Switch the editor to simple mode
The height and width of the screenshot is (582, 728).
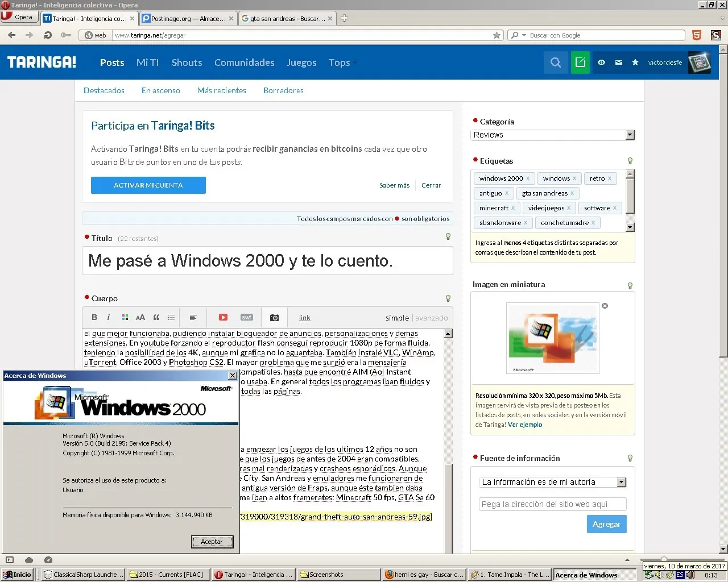click(397, 318)
